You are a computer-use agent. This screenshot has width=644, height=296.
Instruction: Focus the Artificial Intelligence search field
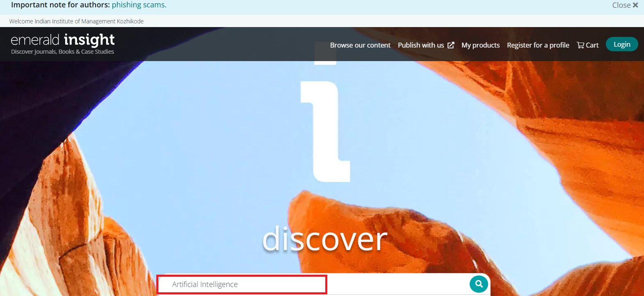(242, 284)
